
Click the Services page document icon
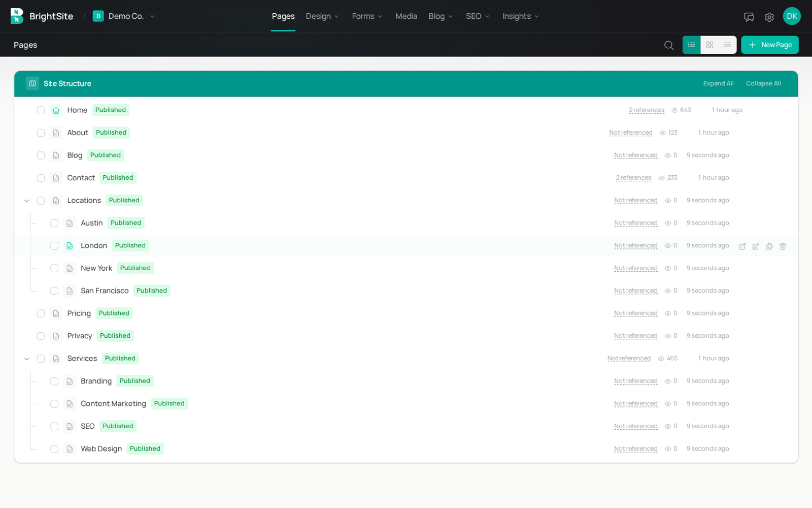point(56,359)
